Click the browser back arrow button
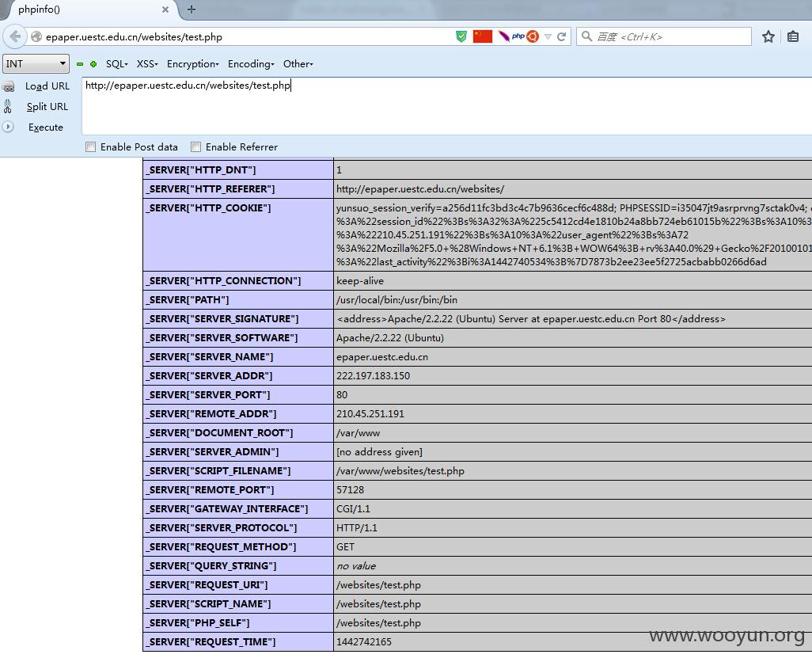Image resolution: width=812 pixels, height=658 pixels. pyautogui.click(x=15, y=36)
